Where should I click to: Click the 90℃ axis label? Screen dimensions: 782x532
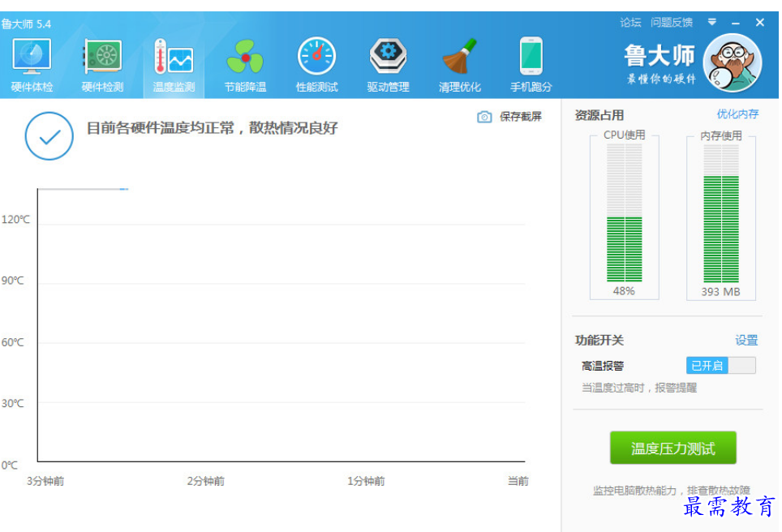[12, 281]
